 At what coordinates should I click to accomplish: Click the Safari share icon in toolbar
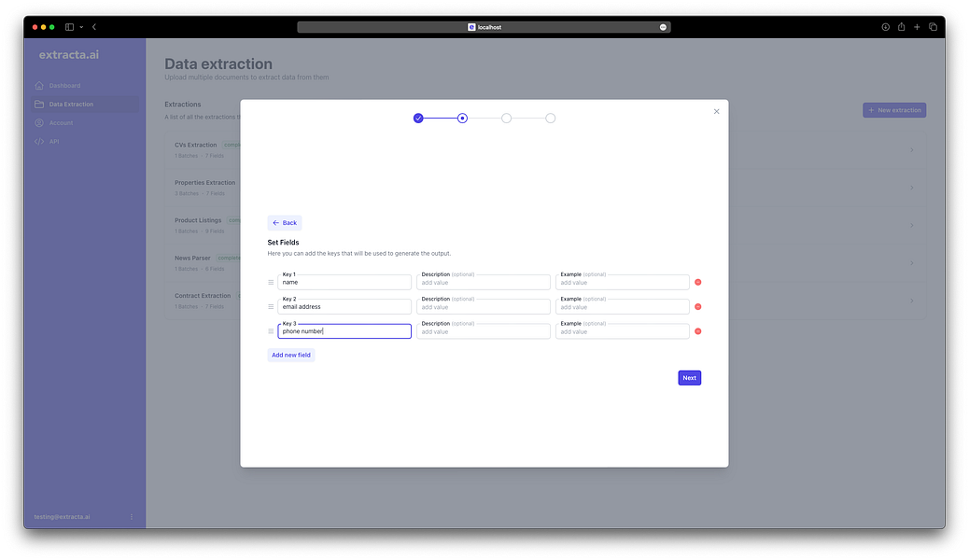pyautogui.click(x=901, y=27)
